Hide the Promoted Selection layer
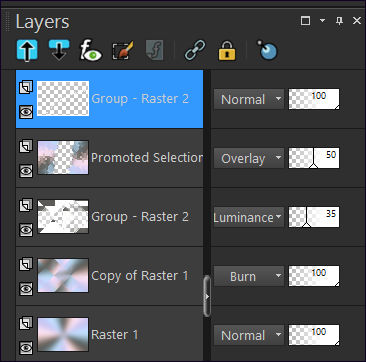The width and height of the screenshot is (366, 362). click(26, 171)
